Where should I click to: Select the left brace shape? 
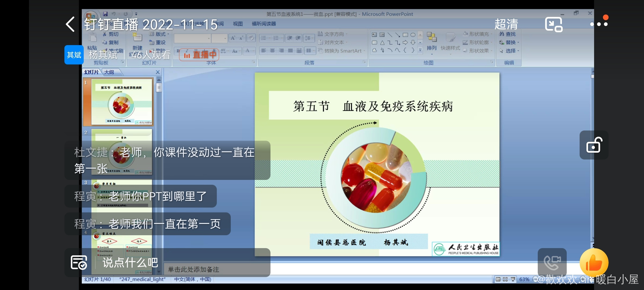pyautogui.click(x=405, y=50)
